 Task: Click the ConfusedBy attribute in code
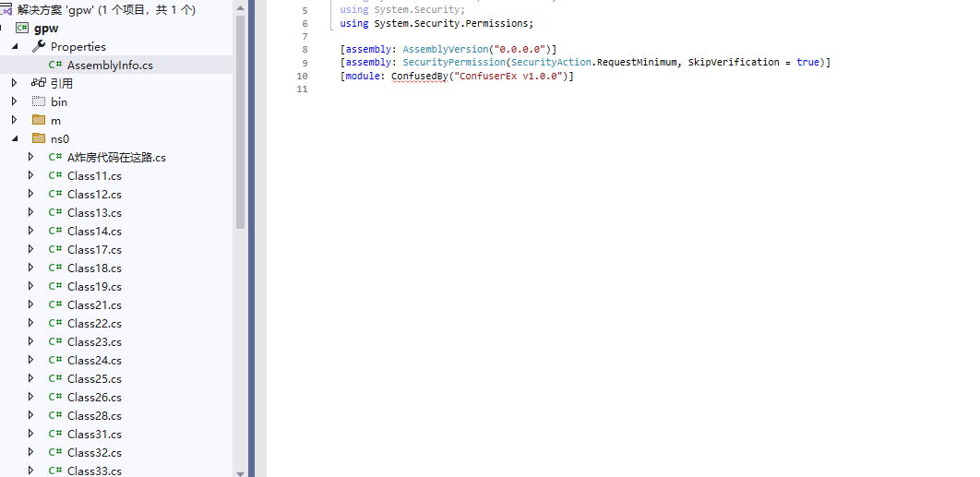(x=416, y=76)
